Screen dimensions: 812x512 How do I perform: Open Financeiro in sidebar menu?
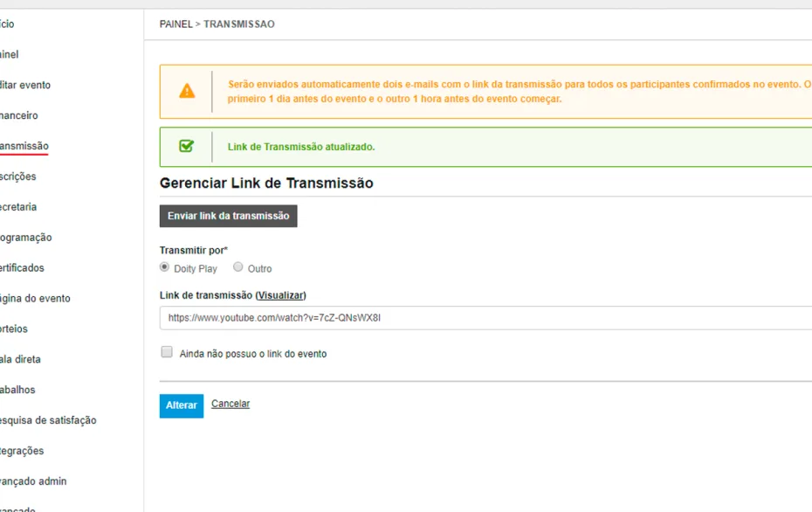(18, 115)
